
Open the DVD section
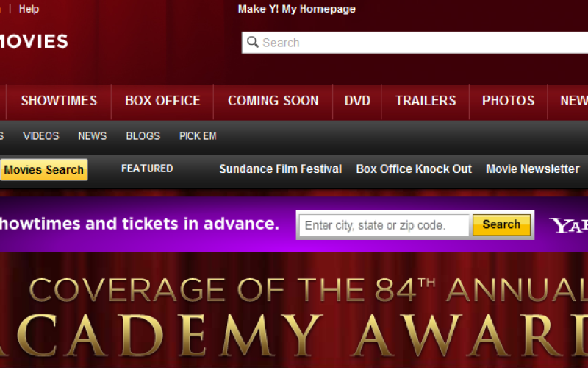coord(357,101)
